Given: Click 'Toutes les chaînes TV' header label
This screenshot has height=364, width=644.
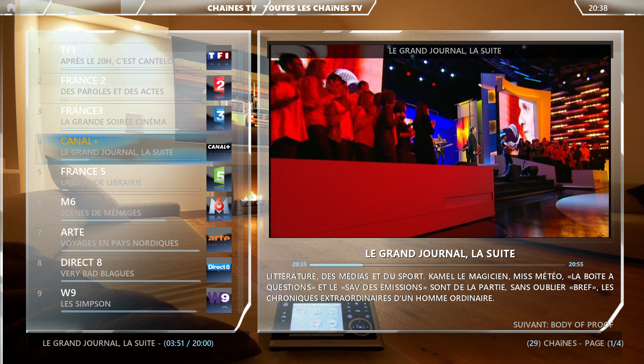Looking at the screenshot, I should [313, 8].
